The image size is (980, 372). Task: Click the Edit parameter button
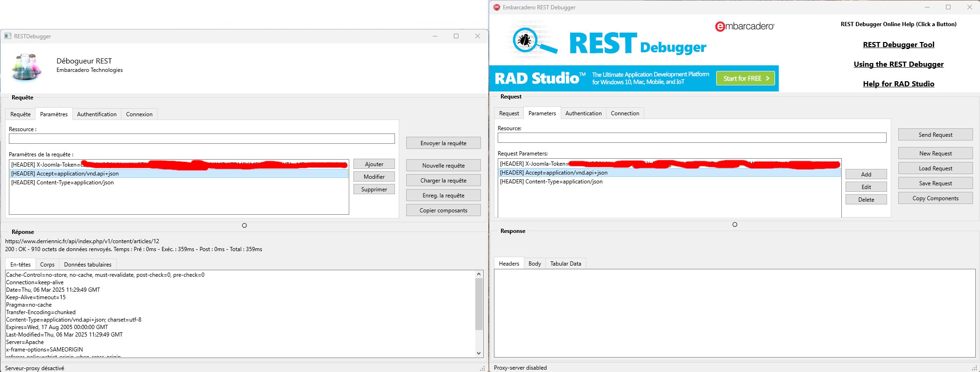pyautogui.click(x=866, y=187)
